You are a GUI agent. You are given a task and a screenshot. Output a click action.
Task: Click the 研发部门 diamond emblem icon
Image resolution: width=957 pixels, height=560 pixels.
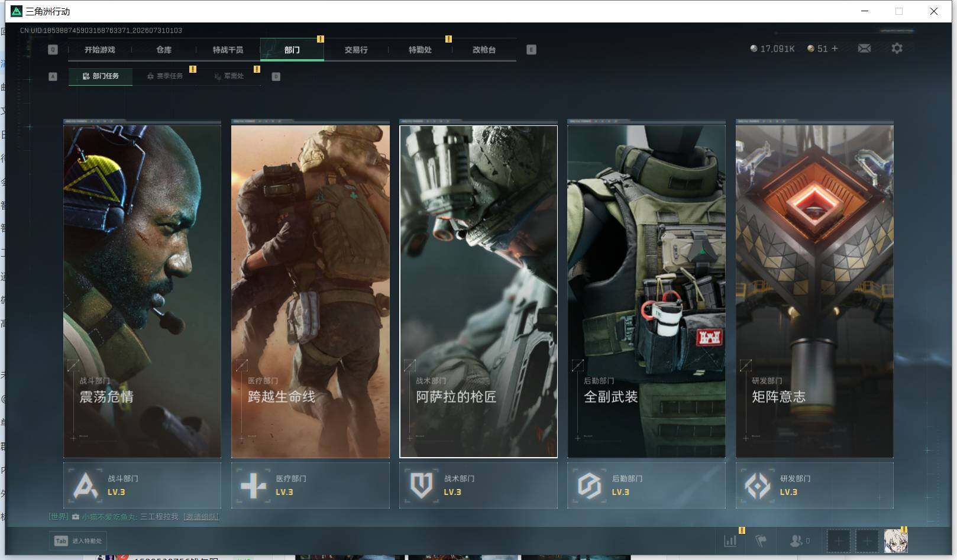coord(758,485)
